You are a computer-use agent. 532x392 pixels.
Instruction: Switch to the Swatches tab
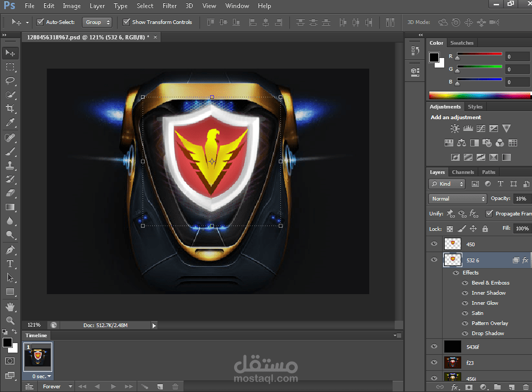(462, 43)
